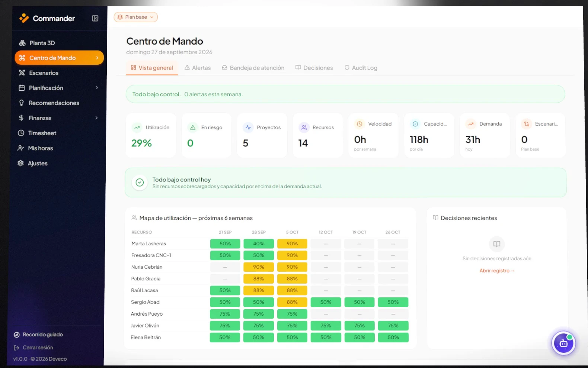Click the En riesgo warning icon
588x368 pixels.
coord(193,127)
